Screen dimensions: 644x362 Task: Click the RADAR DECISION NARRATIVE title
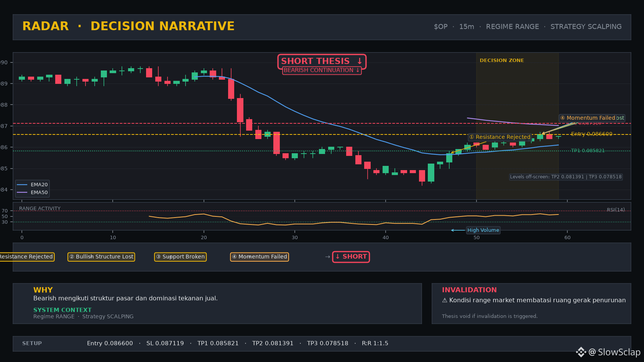click(x=128, y=26)
